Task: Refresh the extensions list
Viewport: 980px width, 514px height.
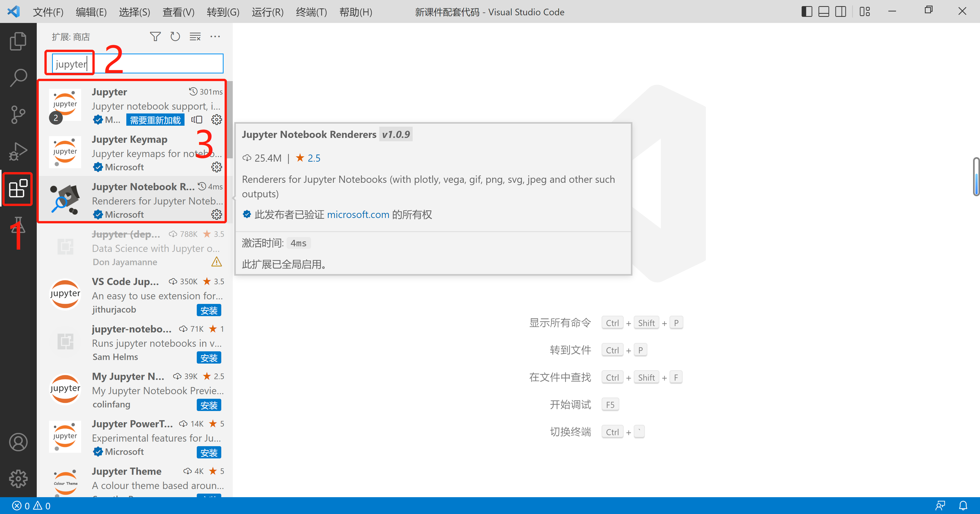Action: click(175, 36)
